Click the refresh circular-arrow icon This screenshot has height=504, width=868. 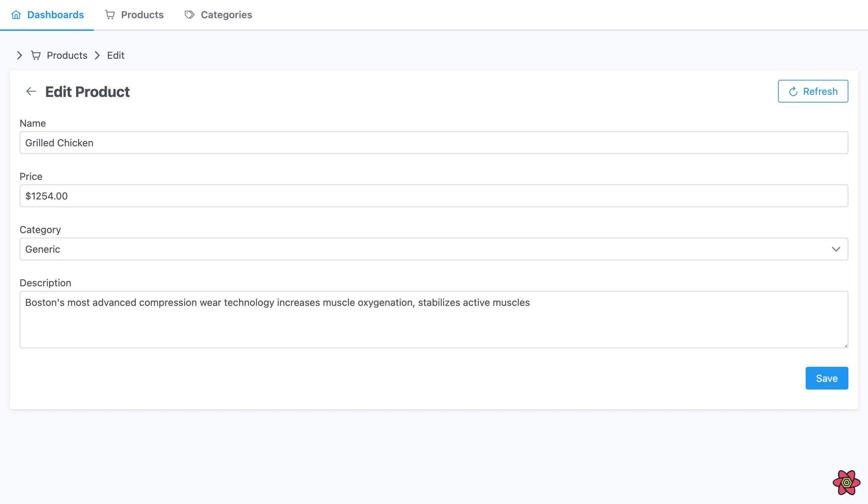(793, 91)
